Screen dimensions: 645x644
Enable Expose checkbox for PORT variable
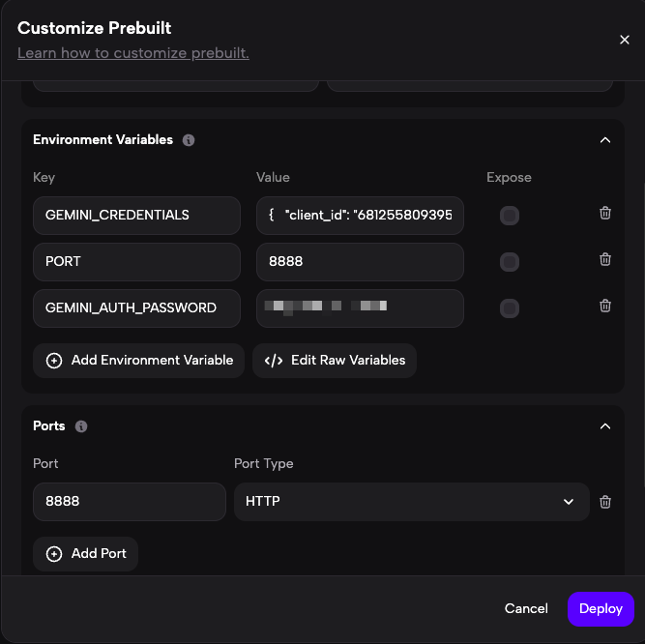[510, 262]
